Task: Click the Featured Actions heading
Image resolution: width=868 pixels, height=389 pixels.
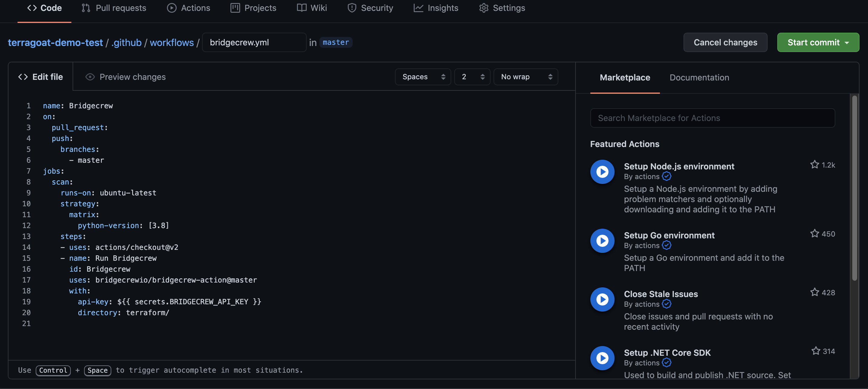Action: tap(625, 144)
